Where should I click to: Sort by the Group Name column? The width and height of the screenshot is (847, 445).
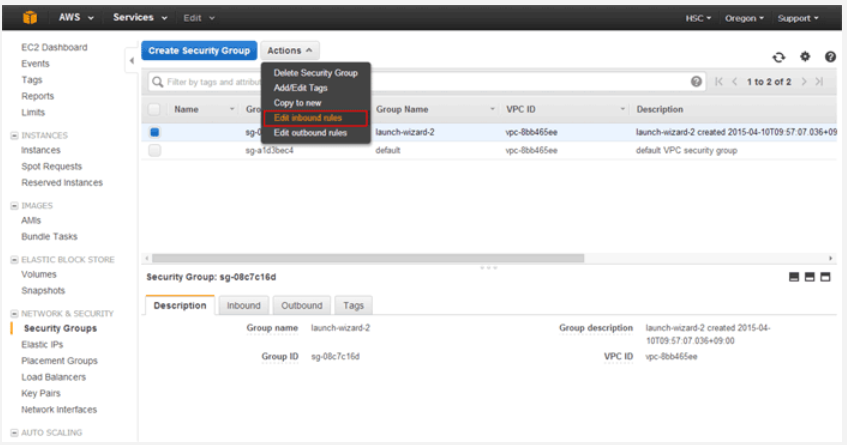402,109
